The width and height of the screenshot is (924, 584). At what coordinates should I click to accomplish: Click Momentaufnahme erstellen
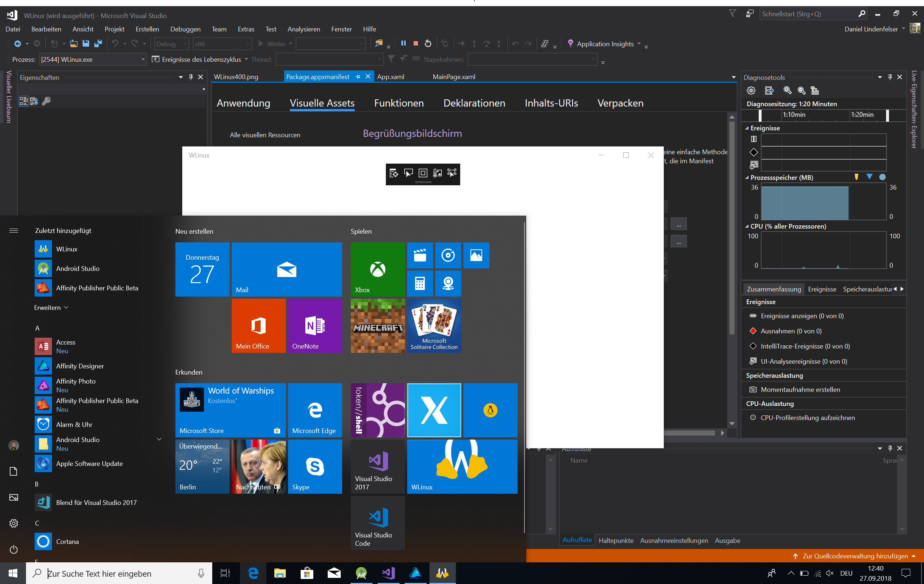[800, 389]
